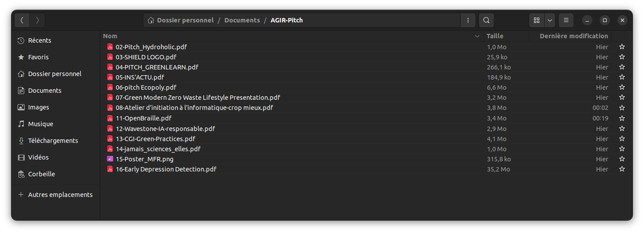Open the path bar three-dot menu
The image size is (644, 233).
tap(468, 20)
